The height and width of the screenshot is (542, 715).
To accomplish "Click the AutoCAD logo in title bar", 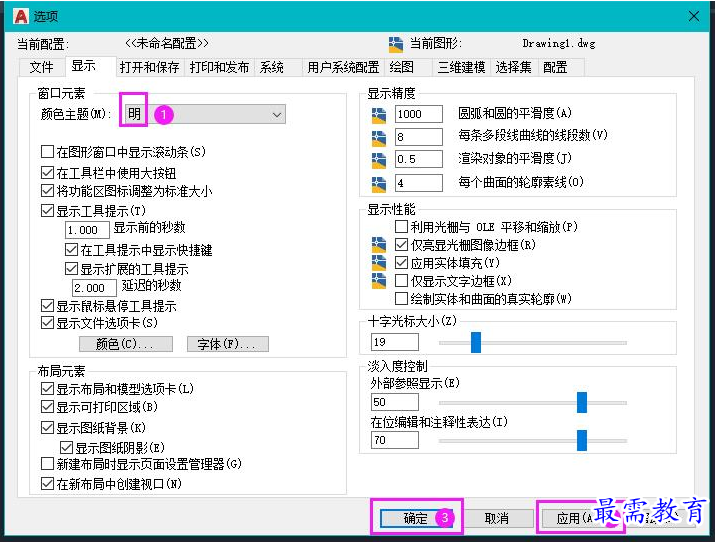I will tap(21, 16).
